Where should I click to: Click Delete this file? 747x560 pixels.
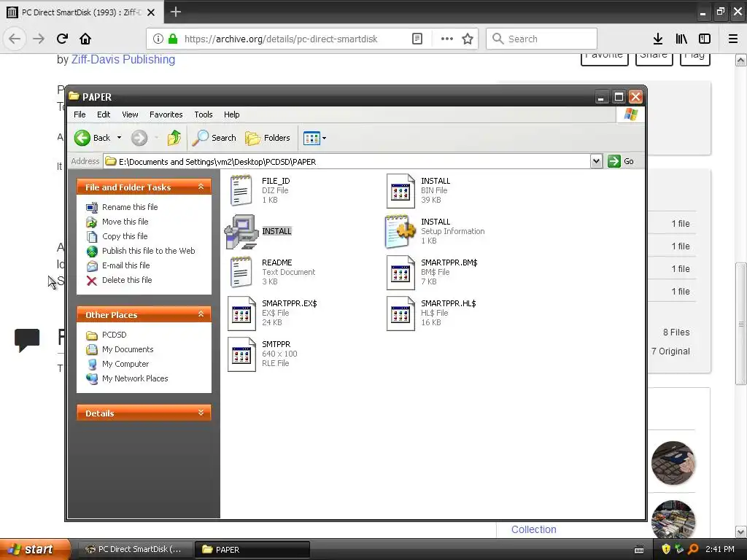click(127, 280)
